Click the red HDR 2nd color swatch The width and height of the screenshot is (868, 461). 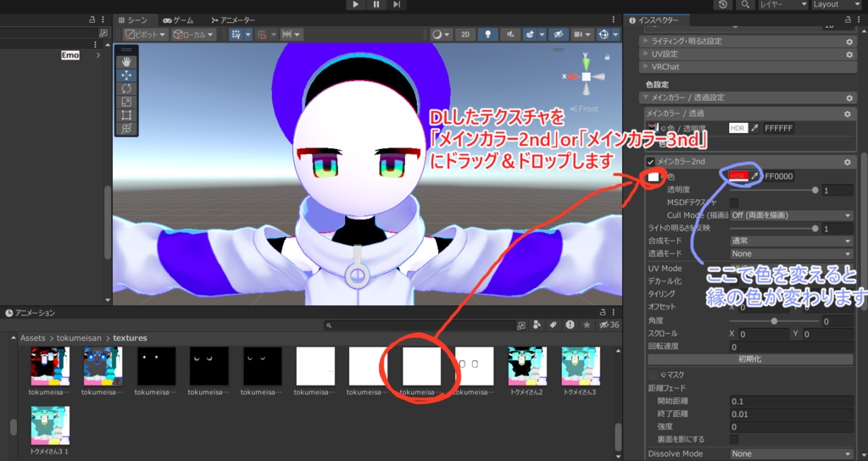[x=738, y=176]
